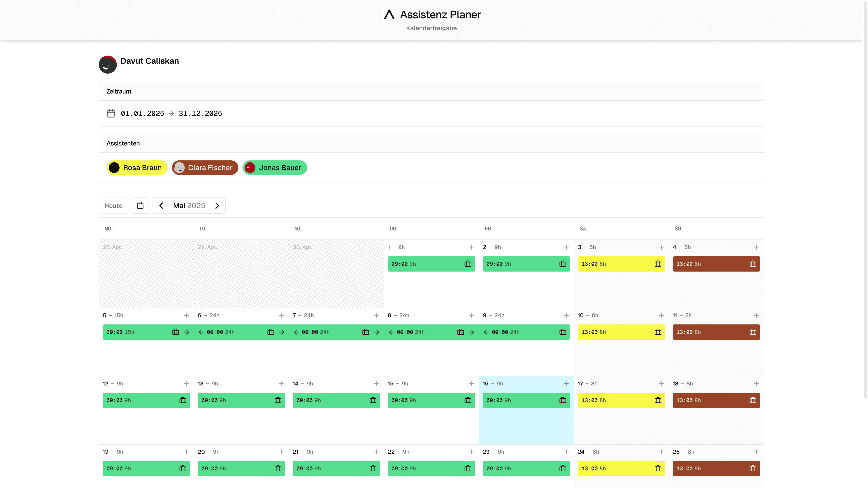
Task: Click left arrow on May 9 24h shift
Action: (486, 332)
